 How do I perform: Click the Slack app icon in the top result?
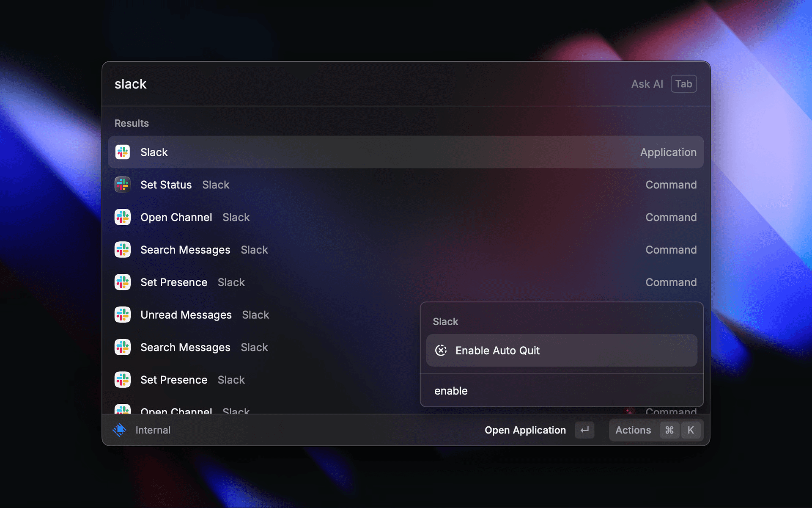click(x=122, y=152)
